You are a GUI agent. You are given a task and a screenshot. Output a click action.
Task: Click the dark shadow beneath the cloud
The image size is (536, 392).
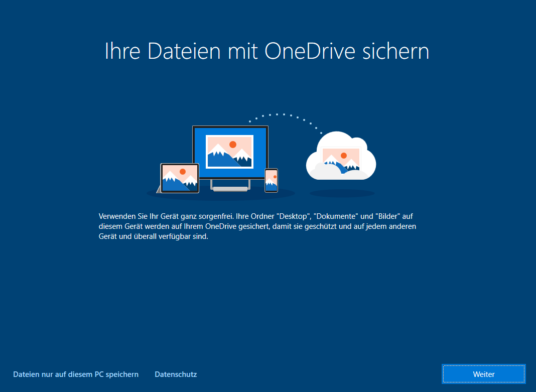point(342,193)
